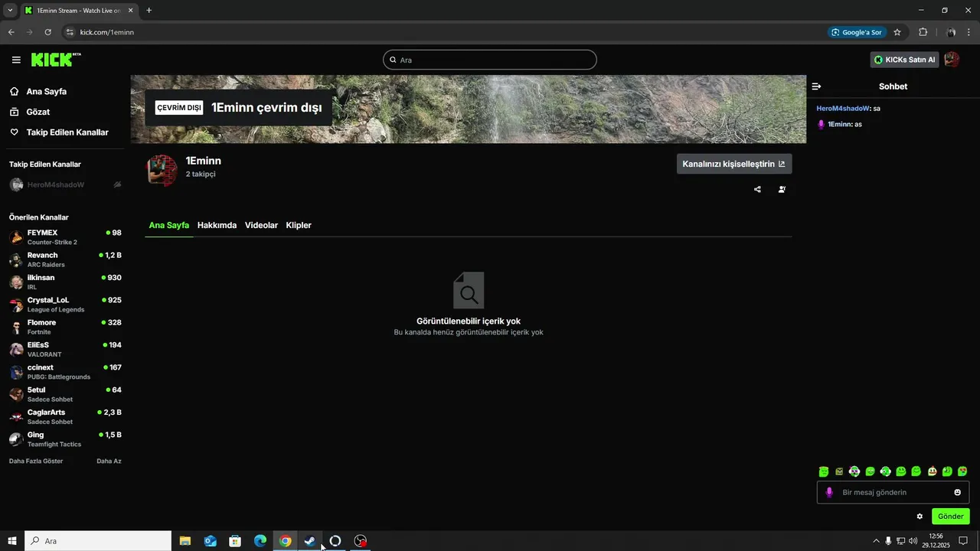Open the hamburger sidebar menu
Viewport: 980px width, 551px height.
point(16,60)
